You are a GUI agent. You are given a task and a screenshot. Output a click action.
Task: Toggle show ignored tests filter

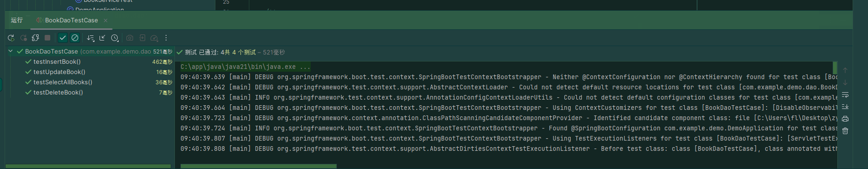click(75, 38)
